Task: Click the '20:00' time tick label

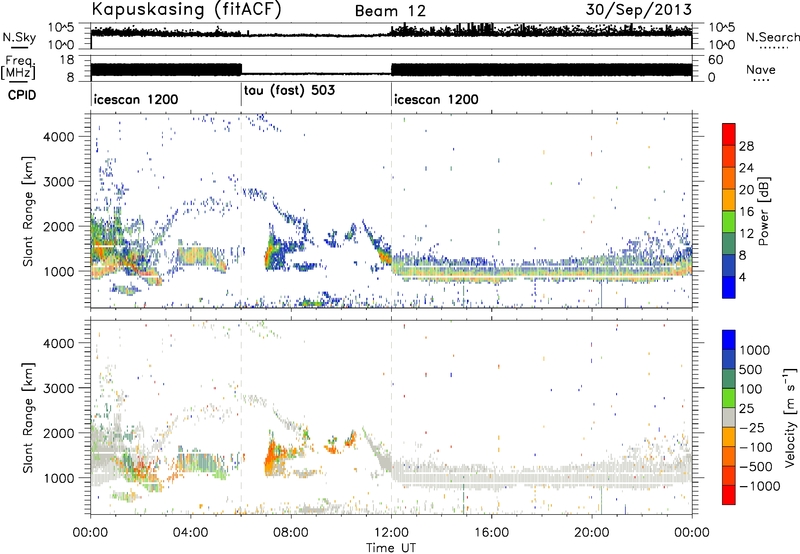Action: point(592,533)
